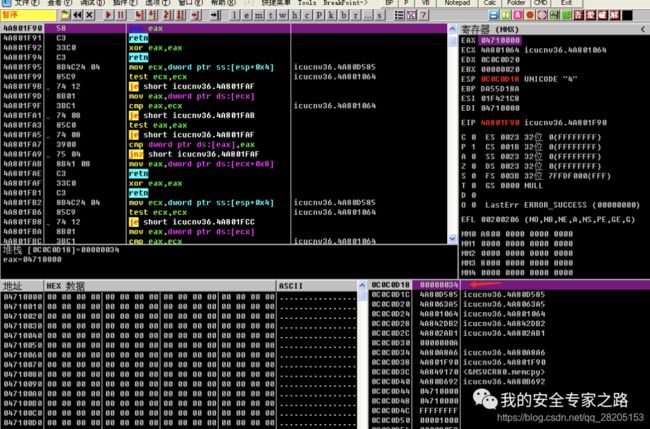650x429 pixels.
Task: Show breakpoints with the B button
Action: [x=343, y=15]
